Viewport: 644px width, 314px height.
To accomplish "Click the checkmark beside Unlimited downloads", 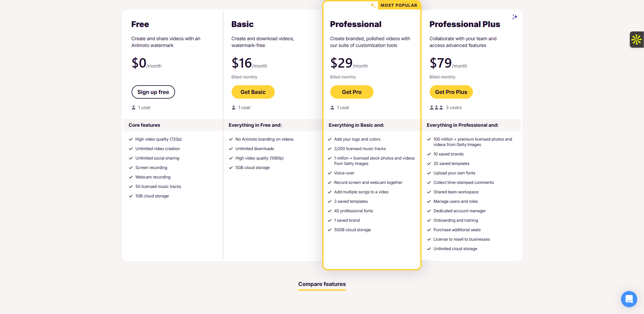I will click(231, 149).
